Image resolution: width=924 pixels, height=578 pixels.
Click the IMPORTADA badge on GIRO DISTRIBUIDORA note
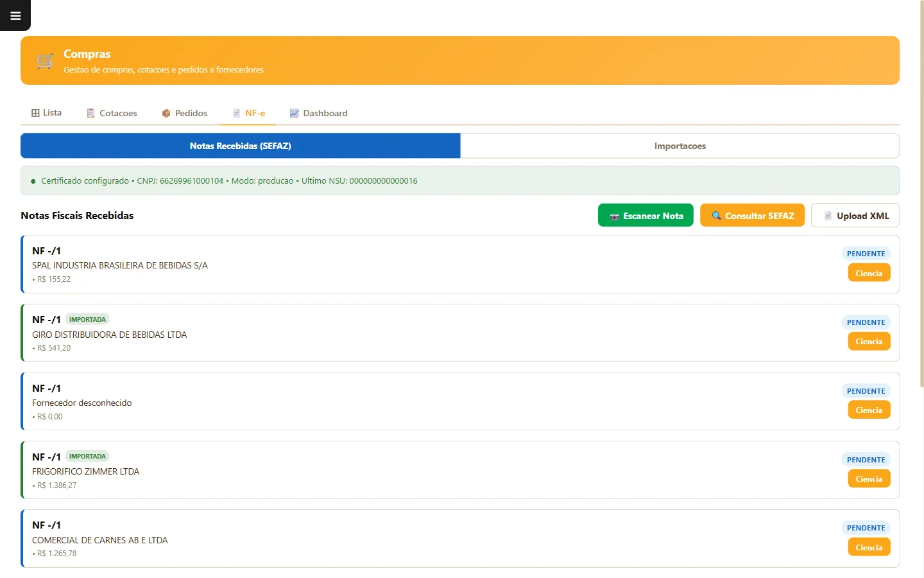pos(87,319)
